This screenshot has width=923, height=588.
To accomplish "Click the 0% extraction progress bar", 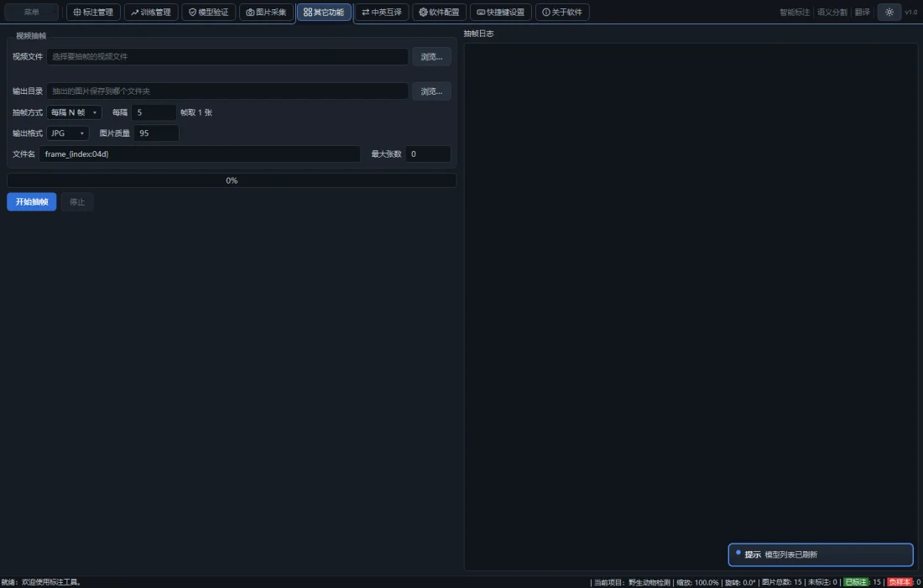I will pyautogui.click(x=232, y=180).
